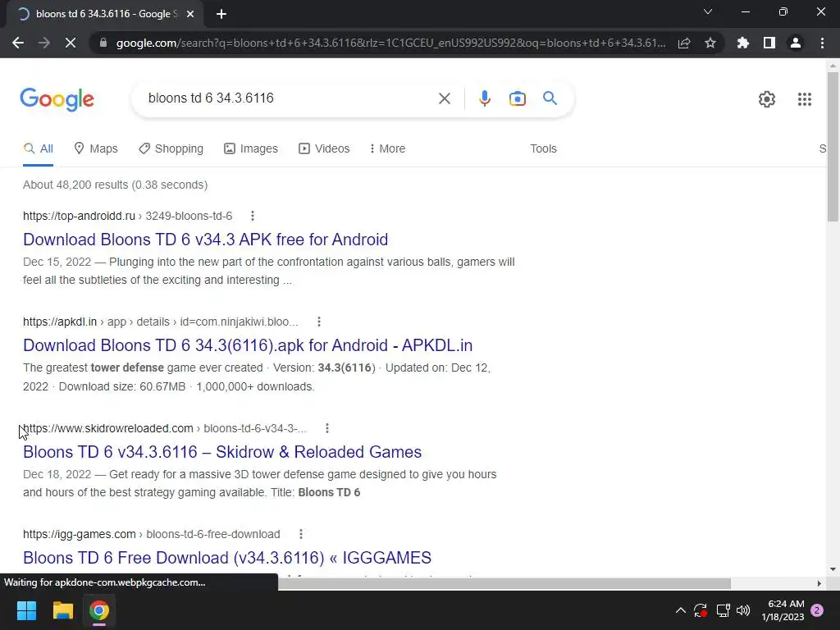Open search Tools options
The image size is (840, 630).
point(543,149)
